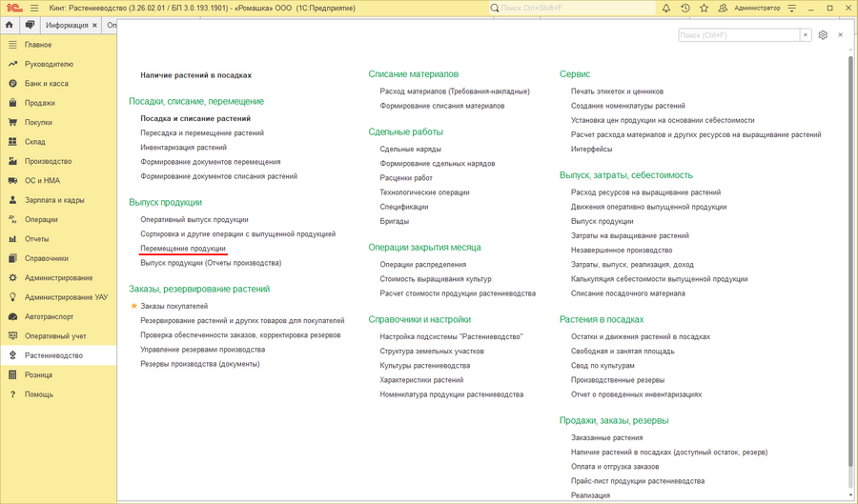This screenshot has width=858, height=504.
Task: Open menu settings gear icon
Action: click(823, 35)
